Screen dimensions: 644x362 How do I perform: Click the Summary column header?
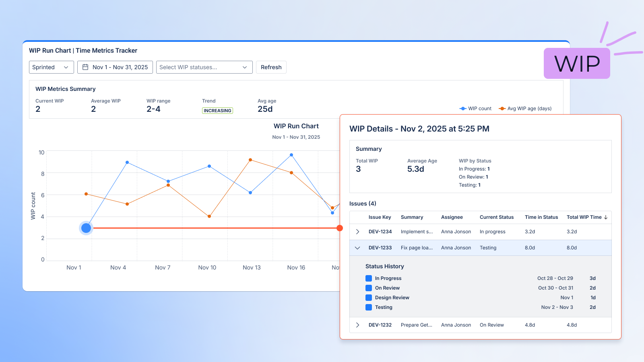click(x=412, y=217)
